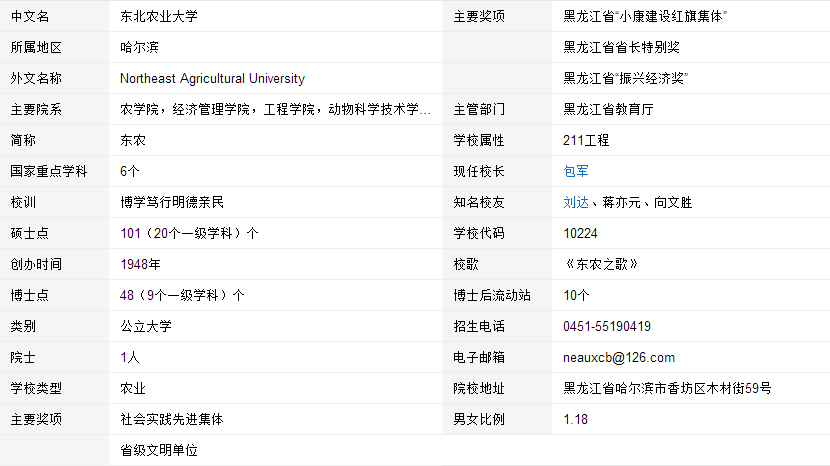Open the 包军 principal link
This screenshot has width=830, height=466.
point(576,171)
